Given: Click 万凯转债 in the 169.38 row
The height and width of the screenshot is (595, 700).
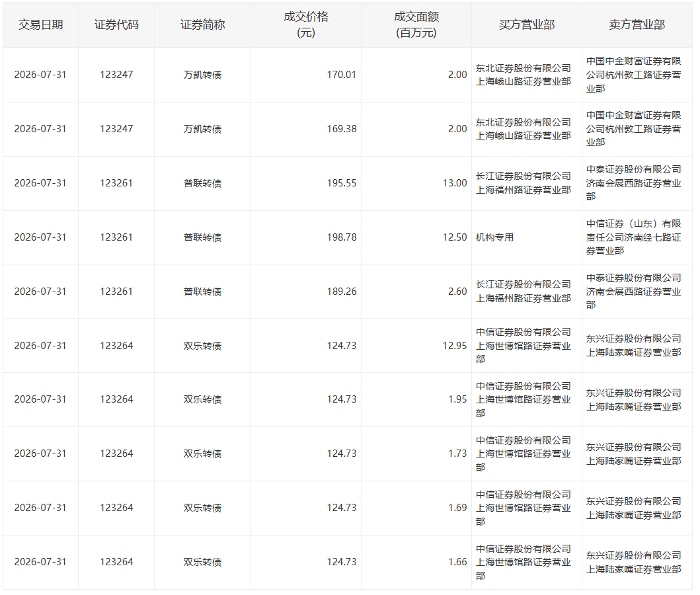Looking at the screenshot, I should click(203, 129).
